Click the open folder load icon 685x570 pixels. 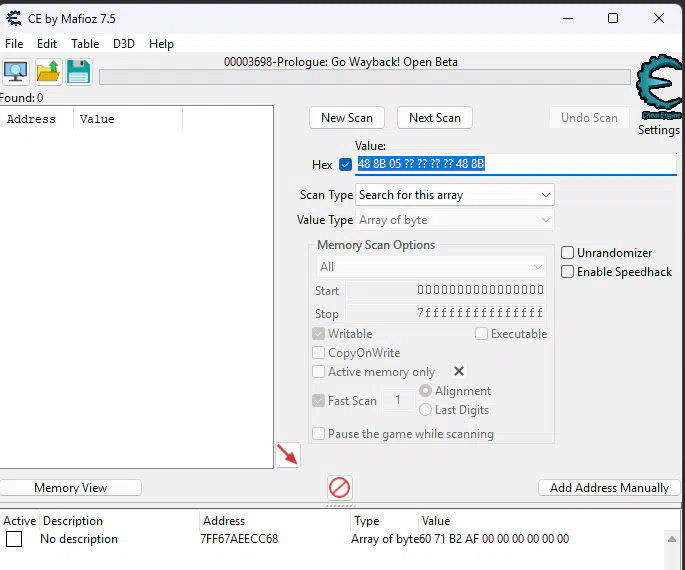pos(48,72)
